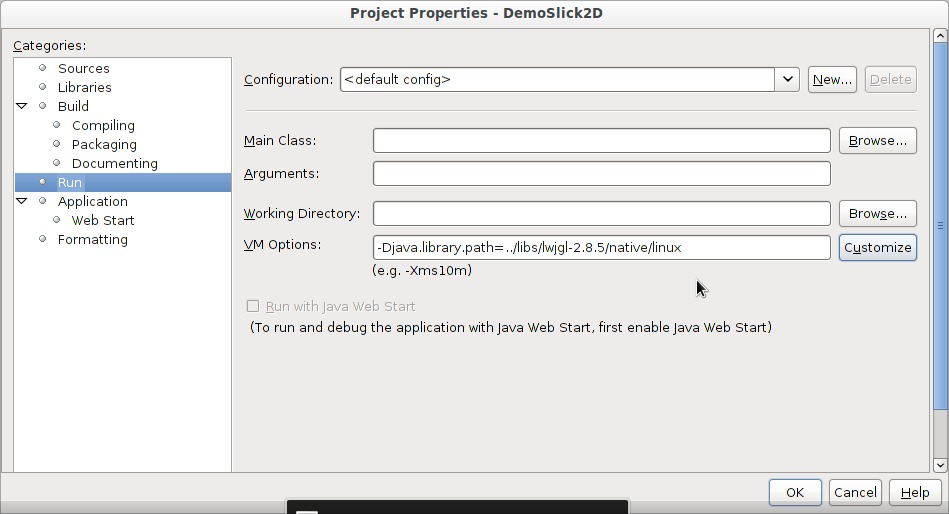Image resolution: width=949 pixels, height=514 pixels.
Task: Click the VM Options text field
Action: coord(602,248)
